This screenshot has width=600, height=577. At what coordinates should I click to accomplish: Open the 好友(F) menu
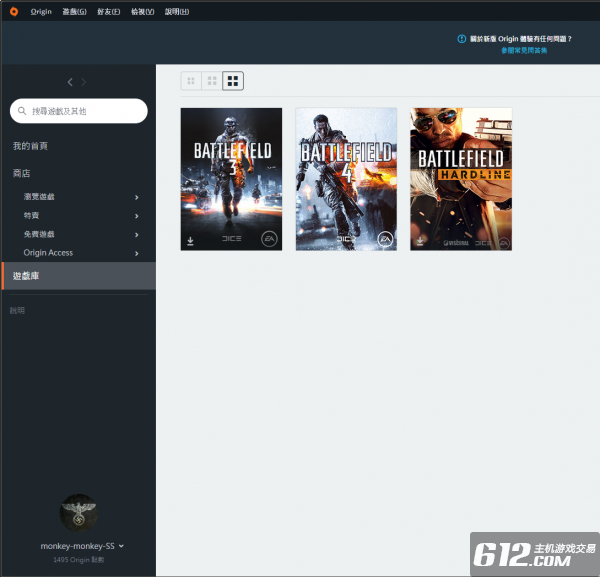[x=108, y=11]
